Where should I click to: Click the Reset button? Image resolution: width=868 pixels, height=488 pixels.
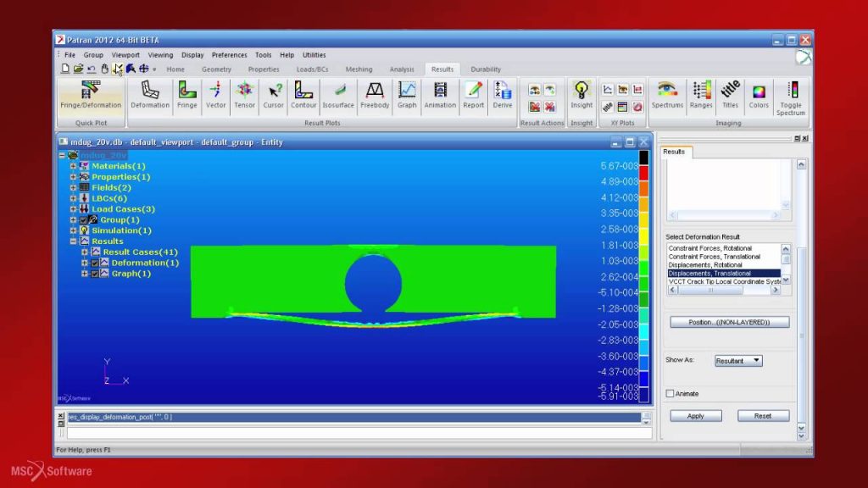point(763,415)
